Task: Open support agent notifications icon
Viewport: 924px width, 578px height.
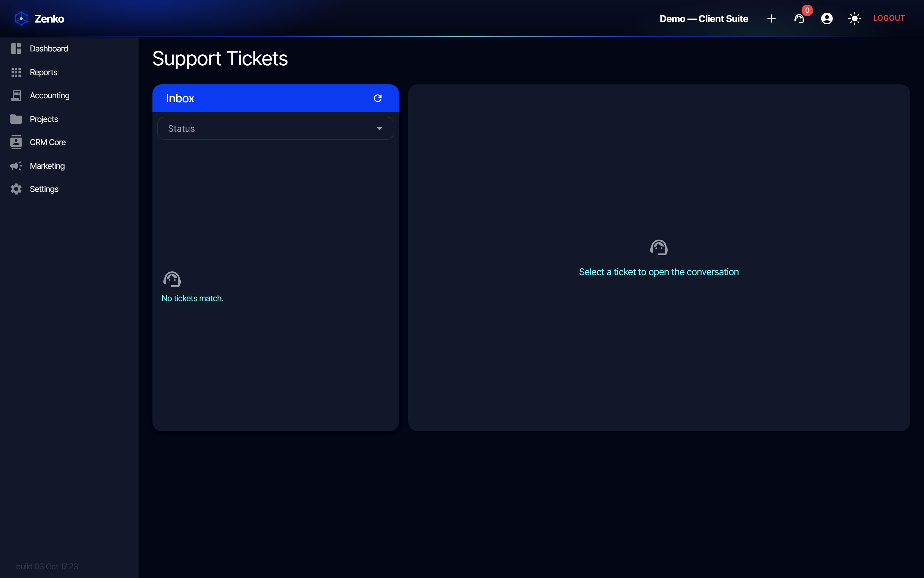Action: (799, 18)
